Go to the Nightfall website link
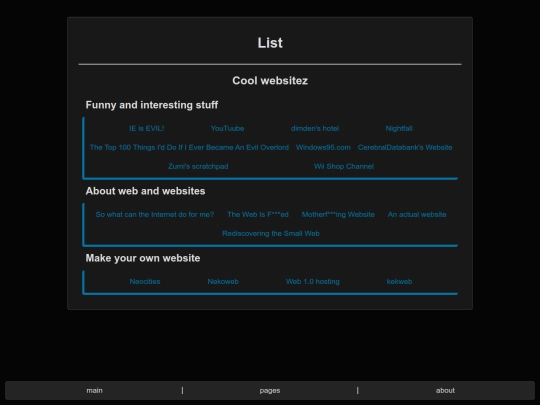The width and height of the screenshot is (540, 405). coord(399,128)
